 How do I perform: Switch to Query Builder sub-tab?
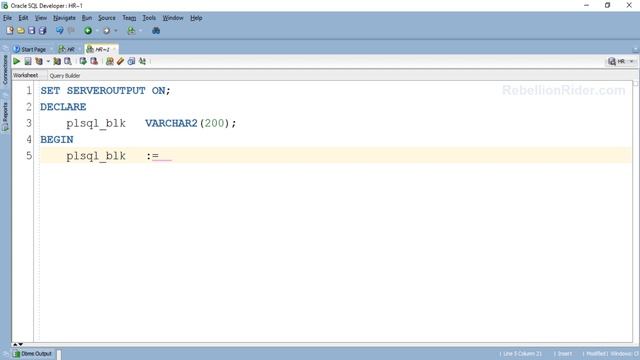[x=65, y=76]
